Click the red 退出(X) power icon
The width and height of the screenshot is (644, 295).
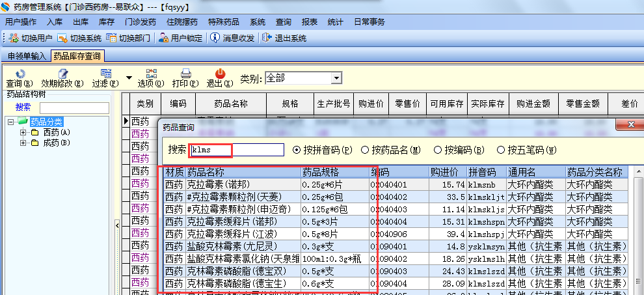[221, 74]
